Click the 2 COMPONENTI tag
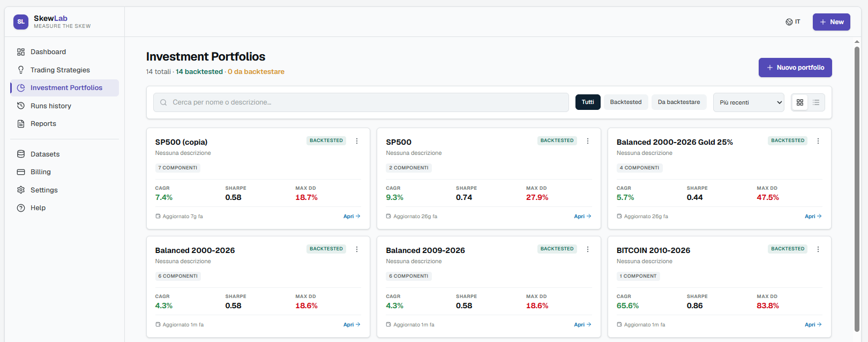The width and height of the screenshot is (868, 342). pos(409,168)
